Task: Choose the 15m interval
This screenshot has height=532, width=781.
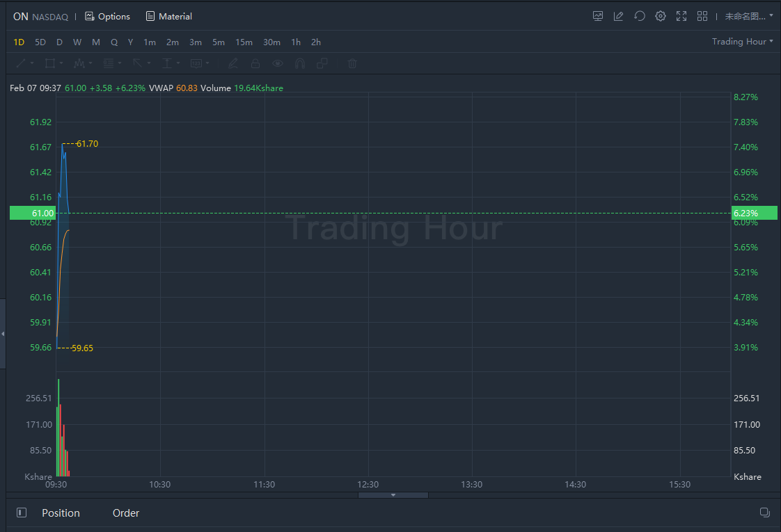Action: tap(244, 42)
